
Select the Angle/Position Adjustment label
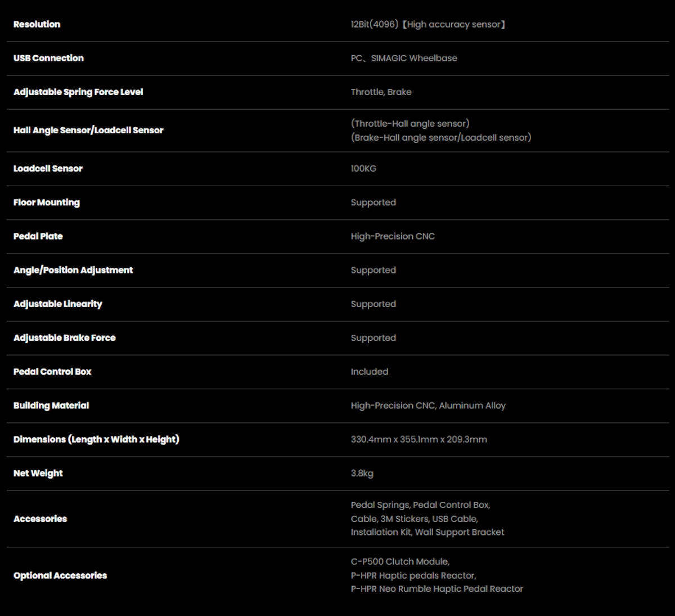tap(73, 270)
